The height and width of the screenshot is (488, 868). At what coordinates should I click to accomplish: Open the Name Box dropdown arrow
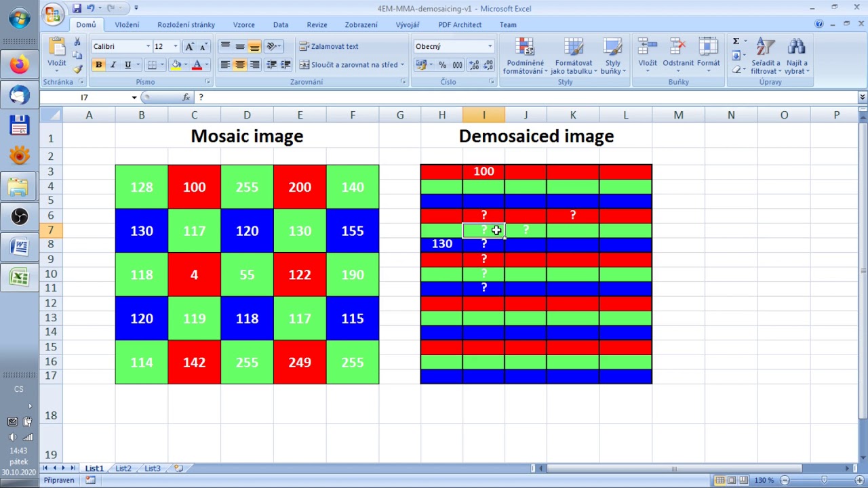tap(134, 98)
